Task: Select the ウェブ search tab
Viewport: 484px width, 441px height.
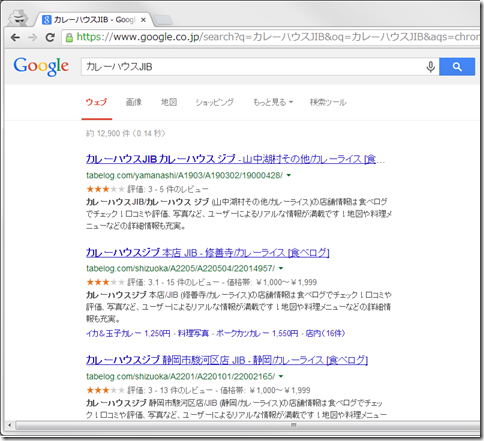Action: pyautogui.click(x=96, y=102)
